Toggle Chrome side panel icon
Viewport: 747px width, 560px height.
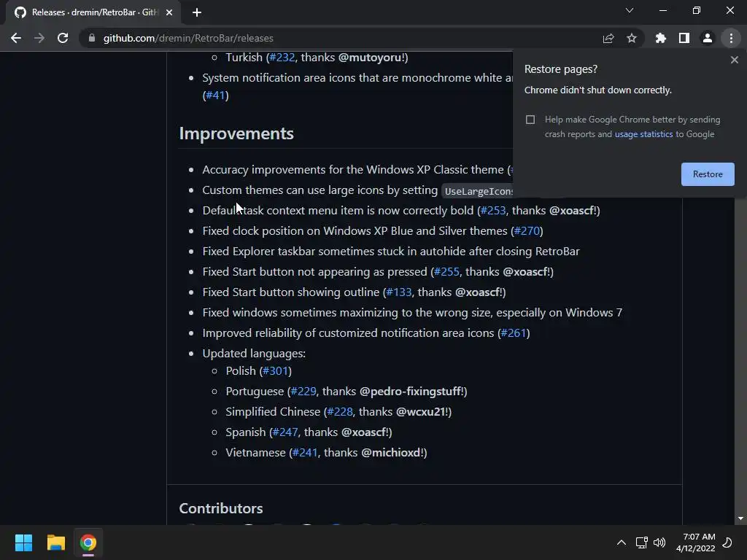pyautogui.click(x=684, y=38)
